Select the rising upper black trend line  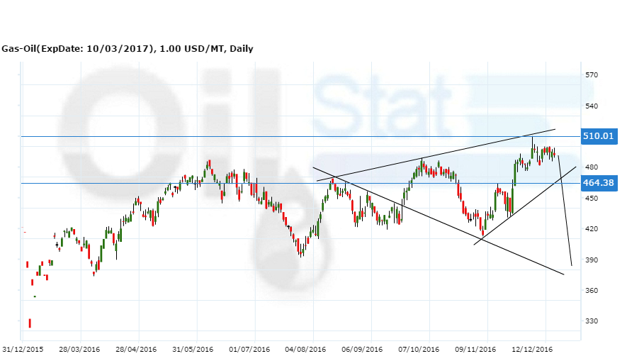point(439,155)
